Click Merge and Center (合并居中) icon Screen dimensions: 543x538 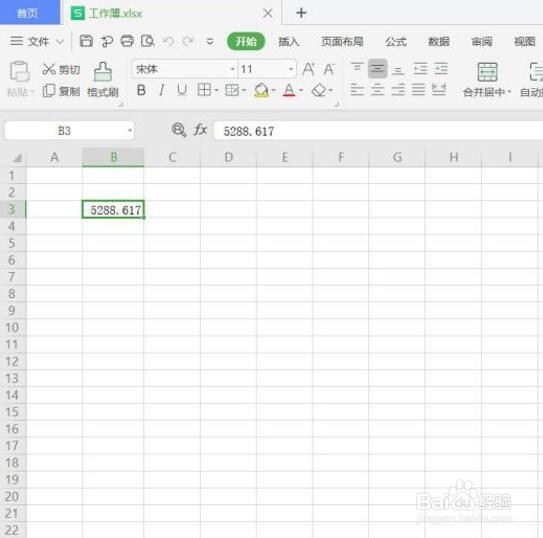click(x=487, y=72)
